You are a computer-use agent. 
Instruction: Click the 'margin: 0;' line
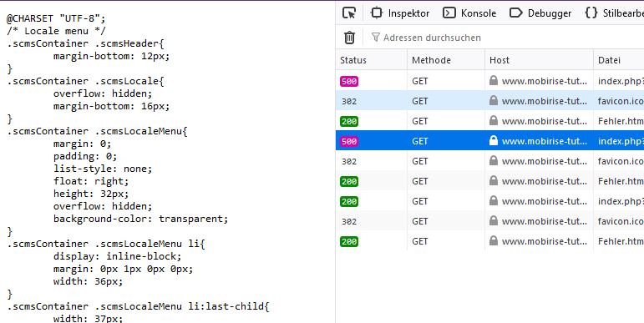click(82, 144)
